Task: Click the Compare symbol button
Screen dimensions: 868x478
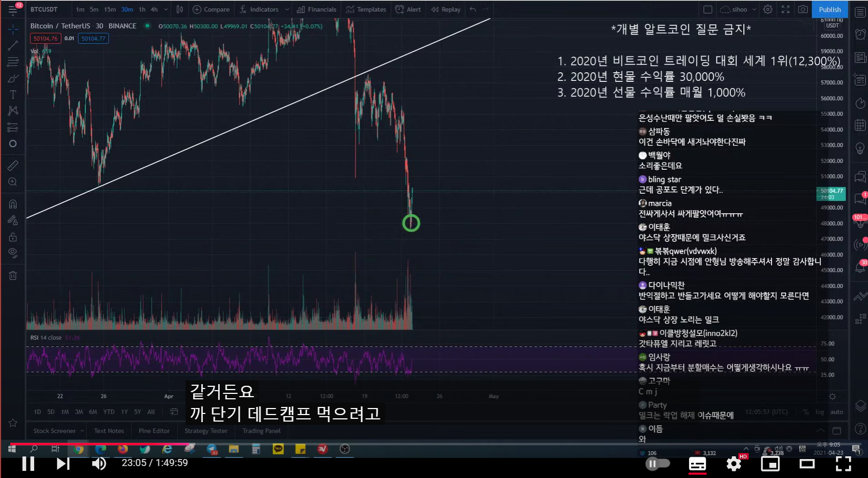Action: point(211,9)
